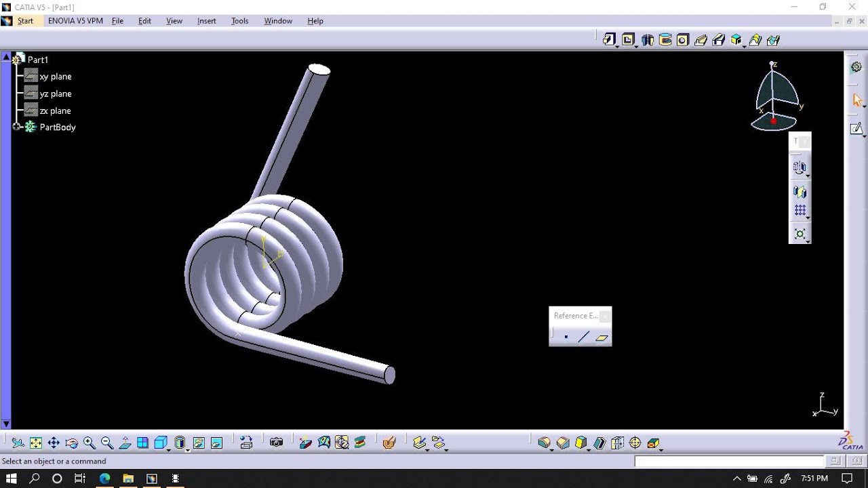Image resolution: width=868 pixels, height=488 pixels.
Task: Select the Thickness tool
Action: click(x=617, y=443)
